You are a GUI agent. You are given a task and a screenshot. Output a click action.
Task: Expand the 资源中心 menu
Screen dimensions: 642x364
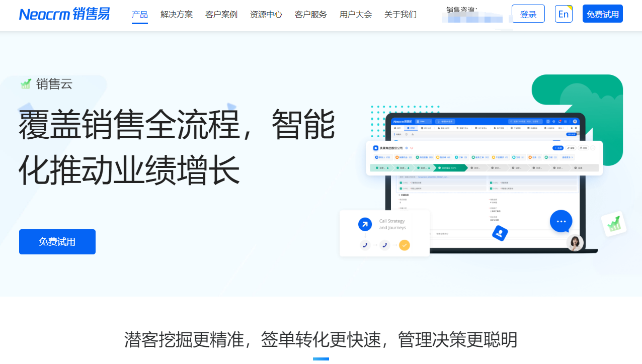(266, 14)
